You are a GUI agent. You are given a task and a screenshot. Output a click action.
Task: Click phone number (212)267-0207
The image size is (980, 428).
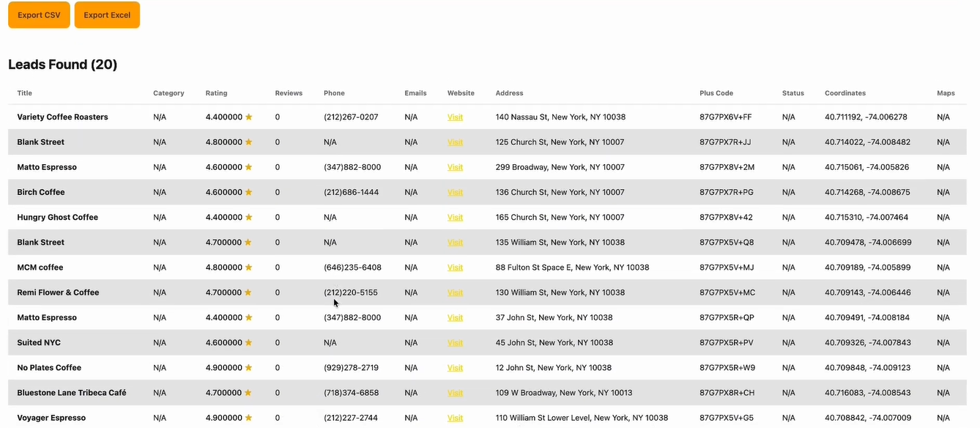pyautogui.click(x=351, y=117)
